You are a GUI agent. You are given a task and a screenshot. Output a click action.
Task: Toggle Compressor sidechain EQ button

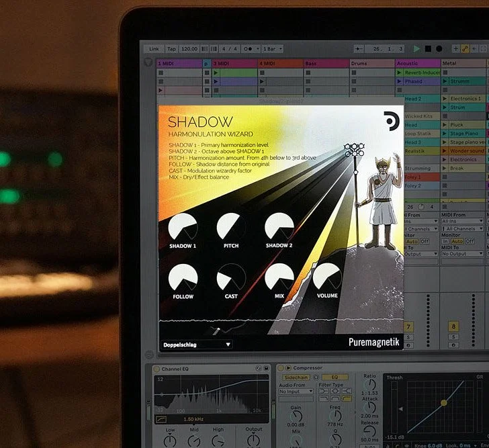coord(335,377)
